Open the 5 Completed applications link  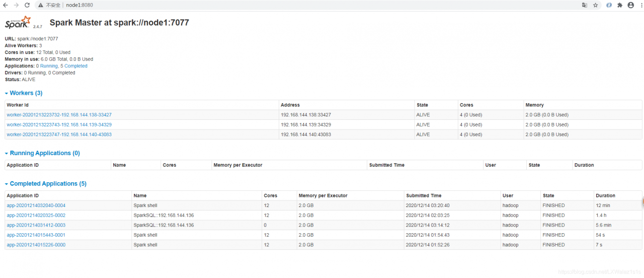[x=74, y=66]
